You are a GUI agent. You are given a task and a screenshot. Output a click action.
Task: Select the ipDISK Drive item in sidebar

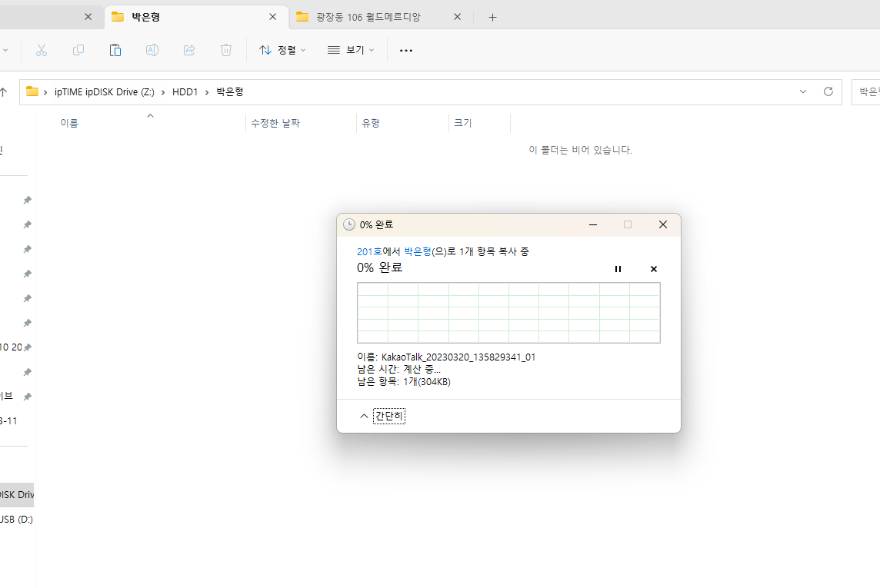pos(17,495)
